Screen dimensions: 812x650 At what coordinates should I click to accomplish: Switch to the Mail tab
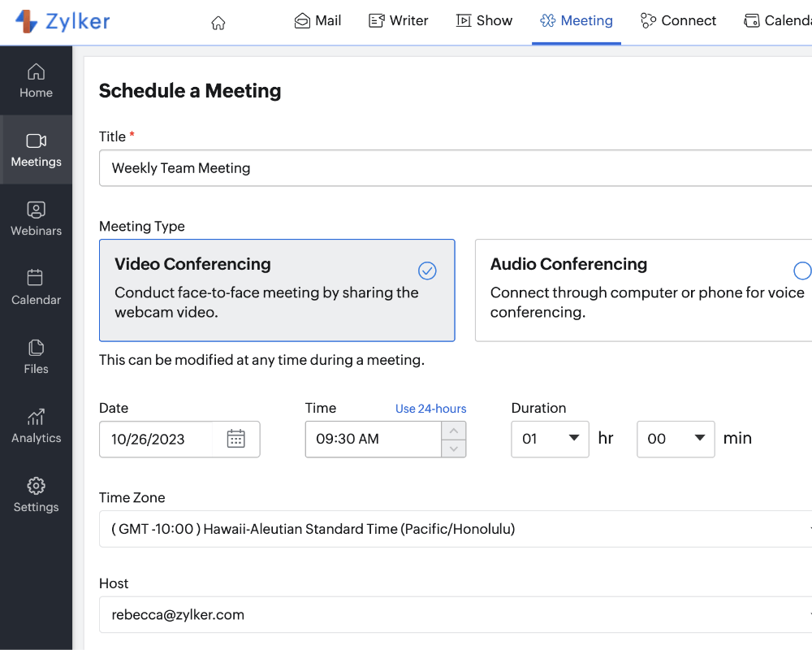tap(317, 21)
